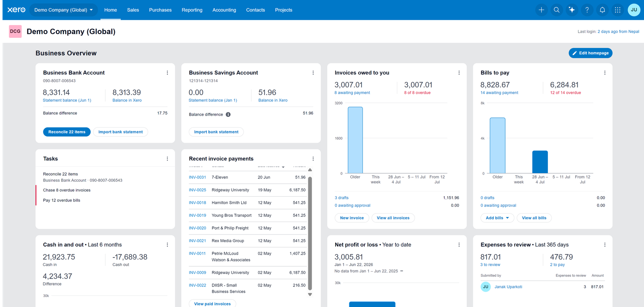Click the Janak Uparkoti name link
644x307 pixels.
tap(508, 287)
